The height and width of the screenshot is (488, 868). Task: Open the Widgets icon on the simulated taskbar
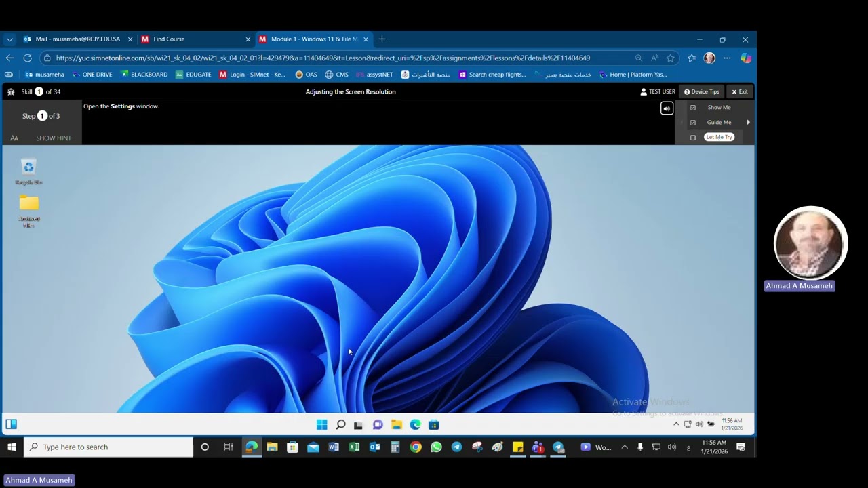12,424
